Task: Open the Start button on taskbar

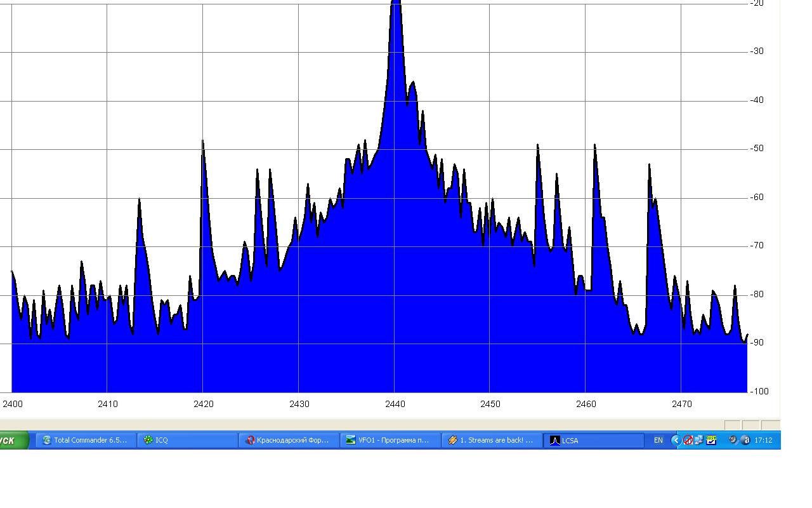Action: (14, 440)
